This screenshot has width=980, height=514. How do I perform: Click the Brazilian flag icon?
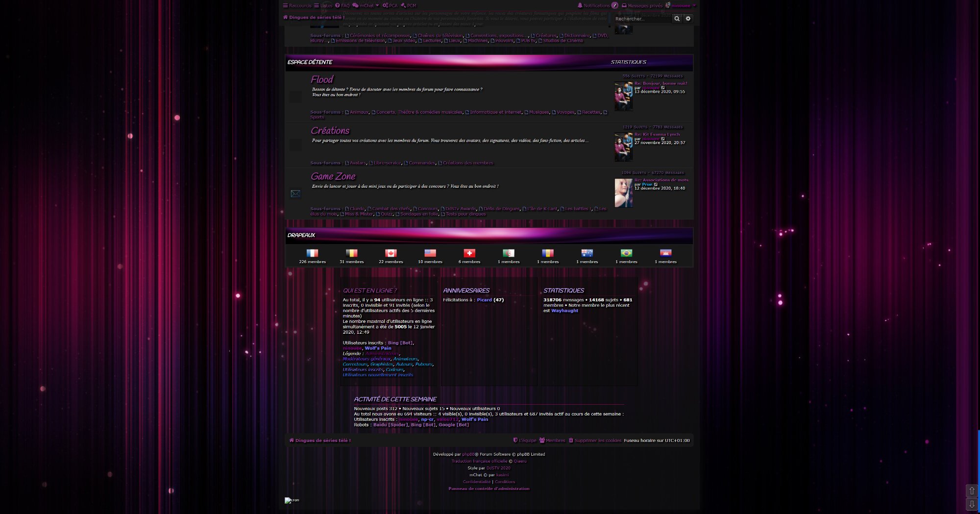pos(626,253)
